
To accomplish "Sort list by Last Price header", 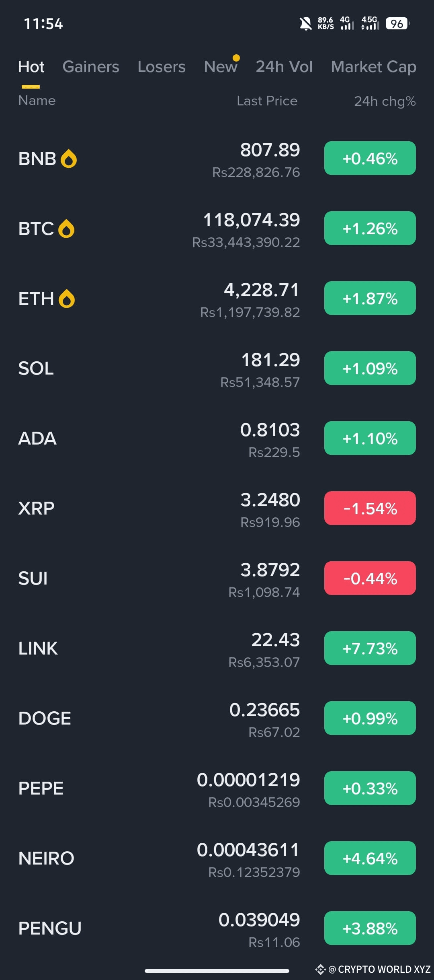I will click(267, 101).
